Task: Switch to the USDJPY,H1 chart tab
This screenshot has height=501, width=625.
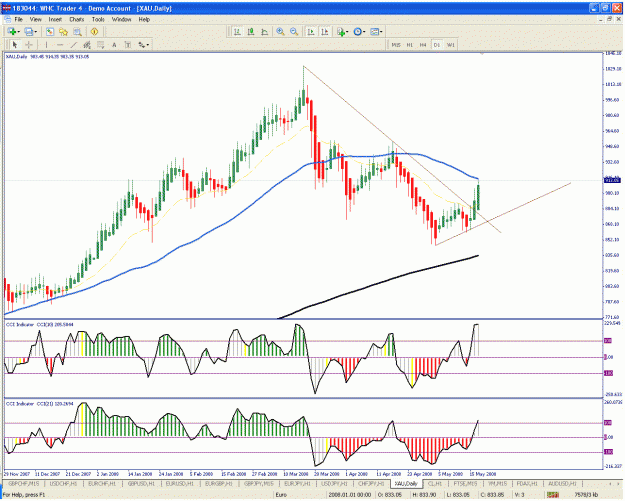Action: click(334, 483)
